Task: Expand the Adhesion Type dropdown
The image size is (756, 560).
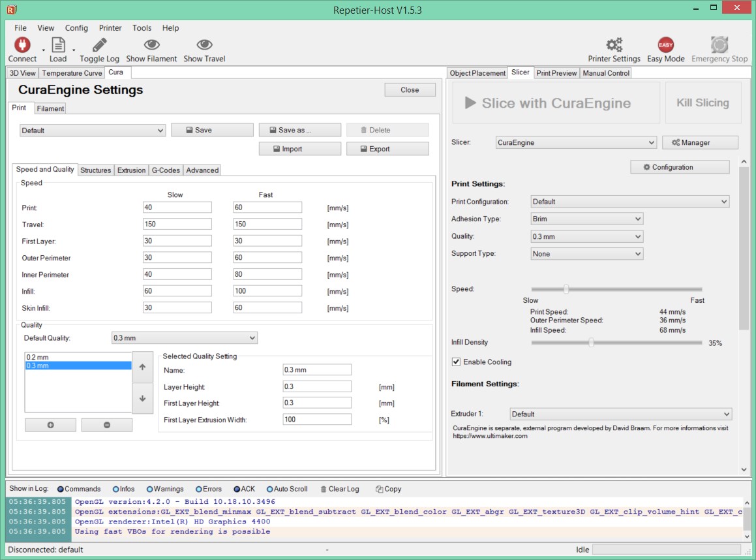Action: (587, 219)
